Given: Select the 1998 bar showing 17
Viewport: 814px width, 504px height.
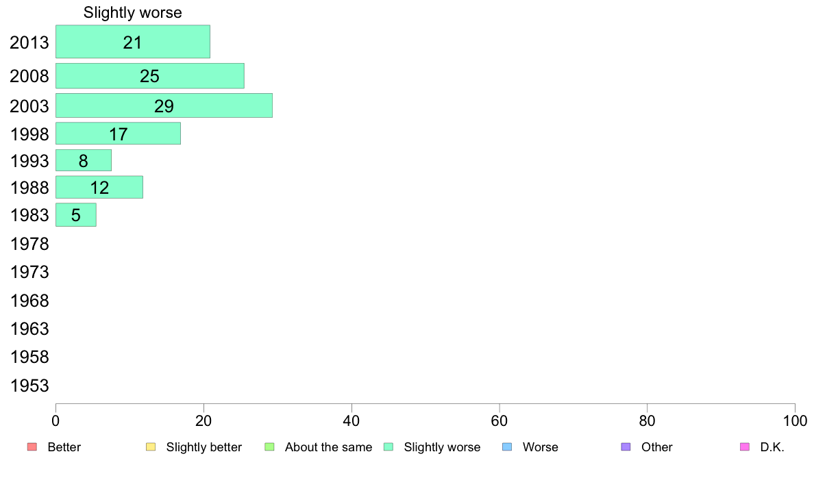Looking at the screenshot, I should click(x=119, y=134).
